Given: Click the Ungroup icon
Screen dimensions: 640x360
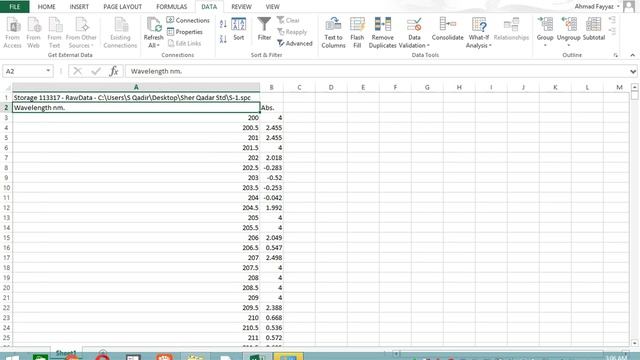Looking at the screenshot, I should 569,24.
